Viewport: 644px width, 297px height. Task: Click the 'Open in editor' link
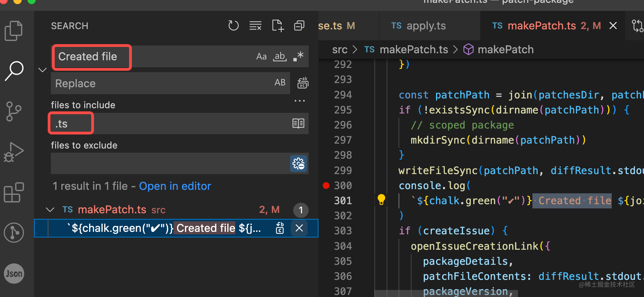175,186
